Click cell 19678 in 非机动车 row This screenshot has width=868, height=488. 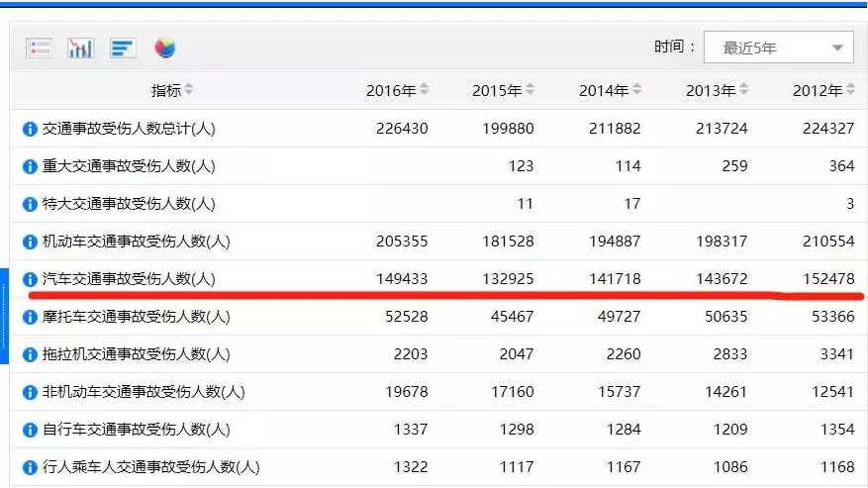point(407,392)
